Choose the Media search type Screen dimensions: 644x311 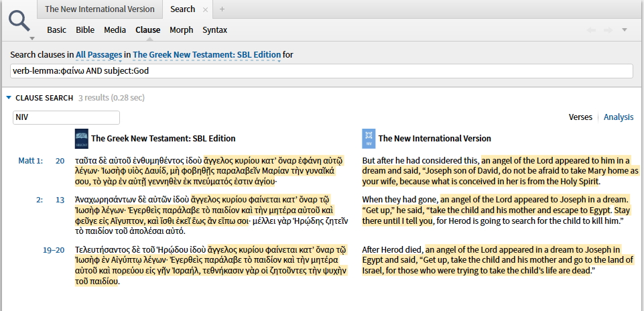[115, 30]
